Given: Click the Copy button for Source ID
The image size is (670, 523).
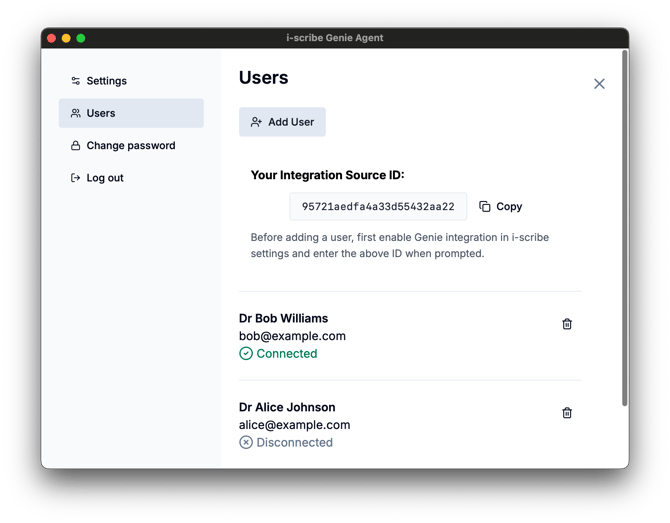Looking at the screenshot, I should pyautogui.click(x=500, y=206).
